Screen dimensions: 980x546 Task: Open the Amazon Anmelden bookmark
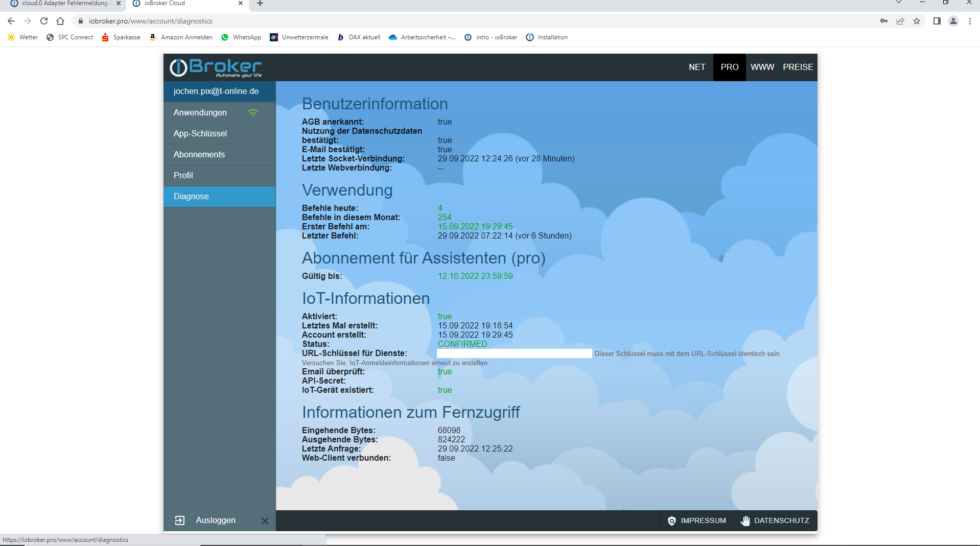click(181, 37)
